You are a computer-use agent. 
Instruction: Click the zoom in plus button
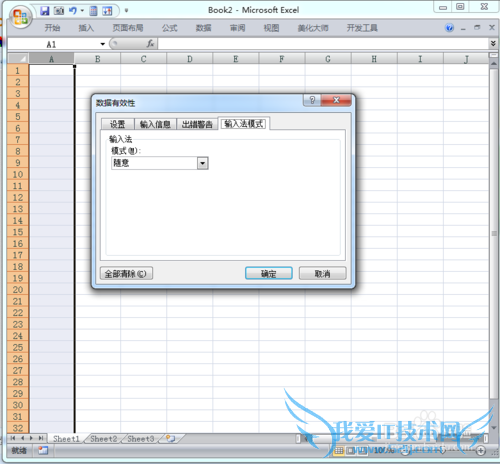tap(481, 451)
